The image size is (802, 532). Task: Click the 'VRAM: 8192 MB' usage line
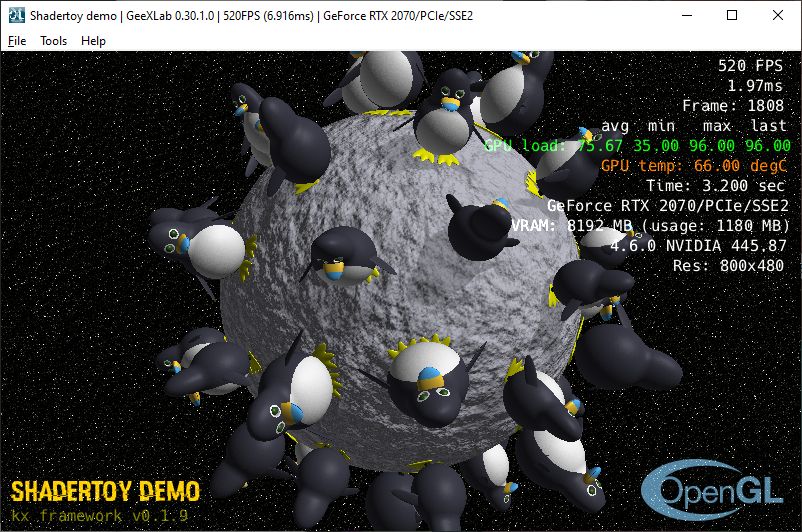(x=651, y=226)
